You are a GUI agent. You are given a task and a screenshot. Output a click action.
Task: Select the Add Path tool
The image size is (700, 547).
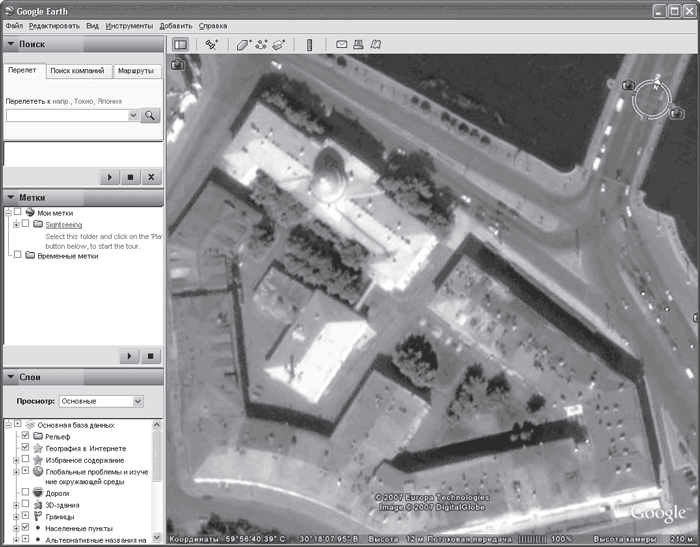click(x=261, y=44)
